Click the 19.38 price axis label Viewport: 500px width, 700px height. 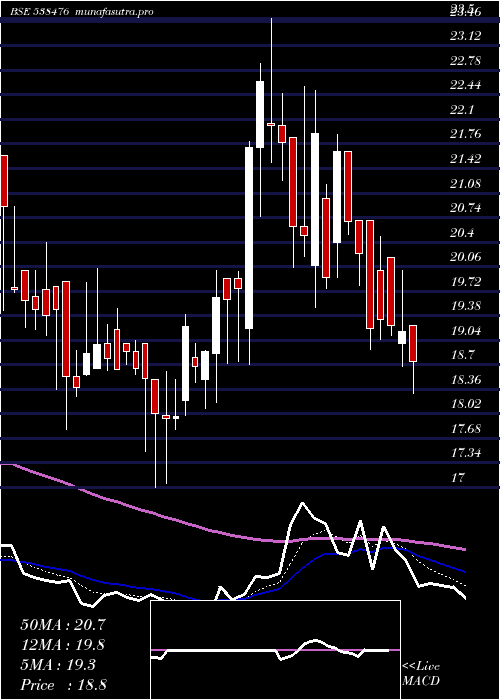(466, 306)
